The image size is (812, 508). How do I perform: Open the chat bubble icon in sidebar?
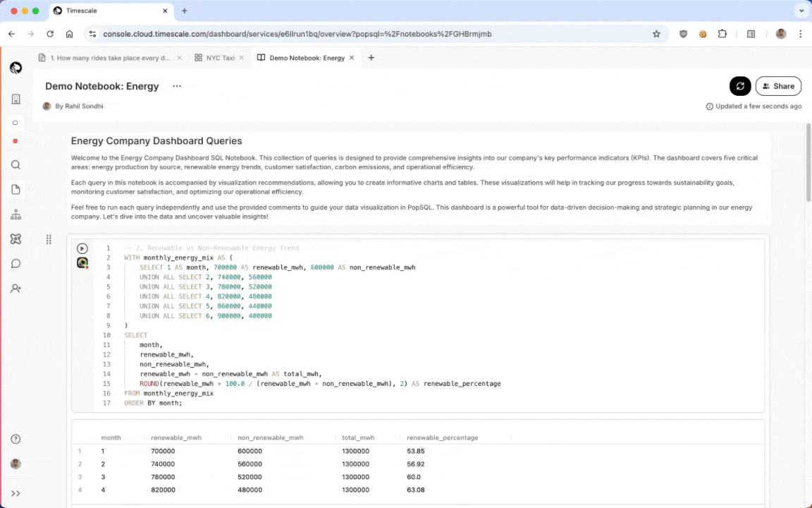point(16,264)
